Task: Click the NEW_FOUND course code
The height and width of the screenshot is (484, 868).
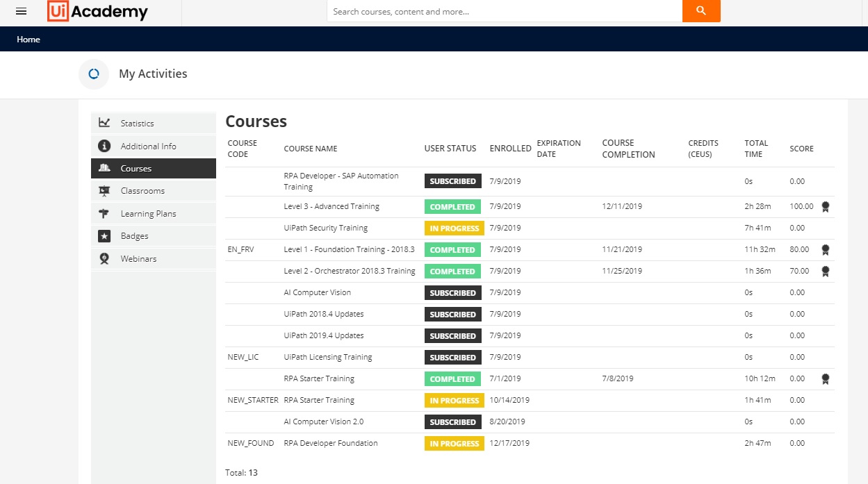Action: (x=251, y=443)
